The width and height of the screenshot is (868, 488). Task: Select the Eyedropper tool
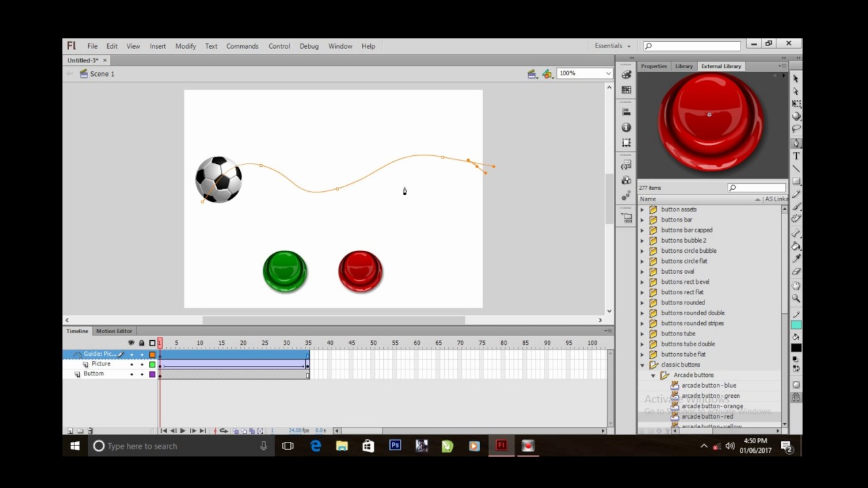(796, 258)
